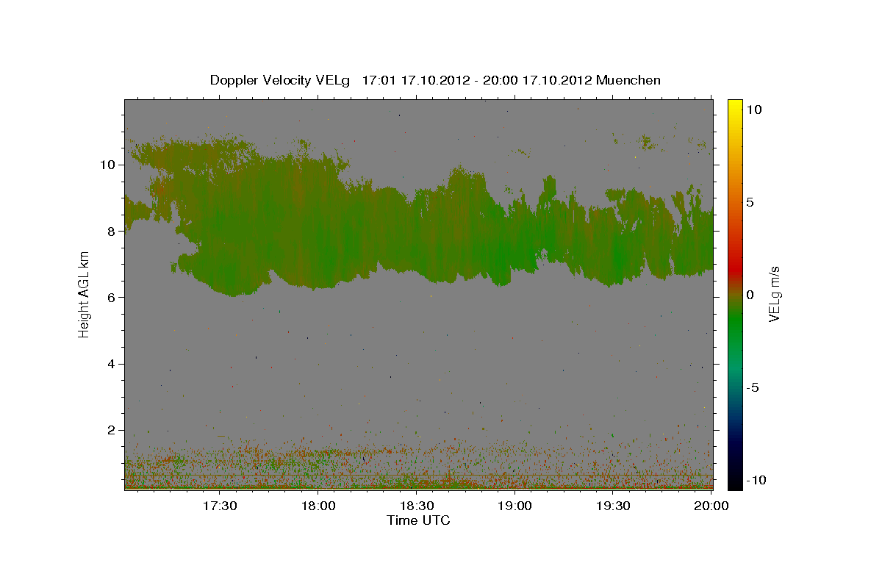Screen dimensions: 882x588
Task: Click the 'Height AGL km' axis label
Action: pos(85,294)
